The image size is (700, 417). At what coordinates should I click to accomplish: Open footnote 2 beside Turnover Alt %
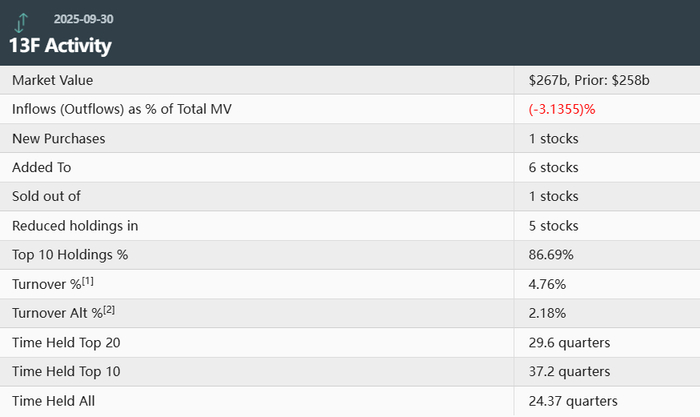point(108,309)
